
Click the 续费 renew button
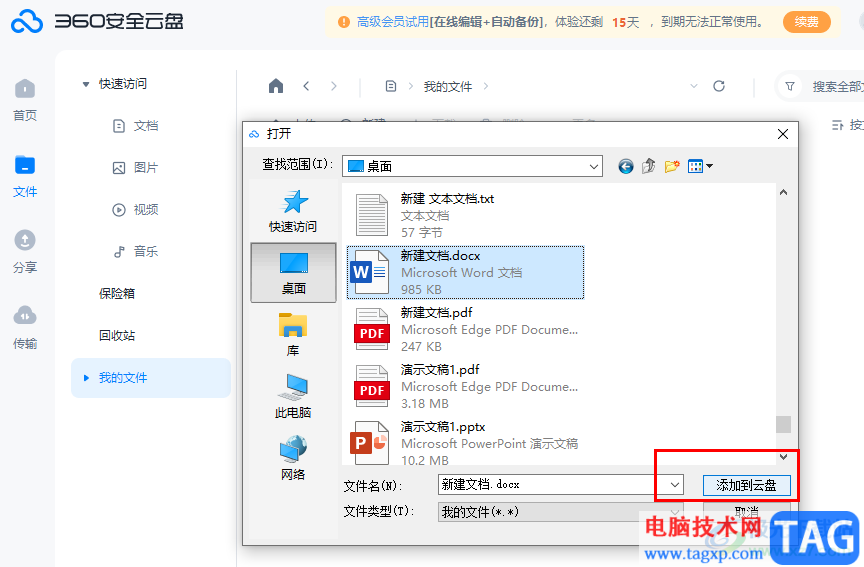(x=806, y=22)
